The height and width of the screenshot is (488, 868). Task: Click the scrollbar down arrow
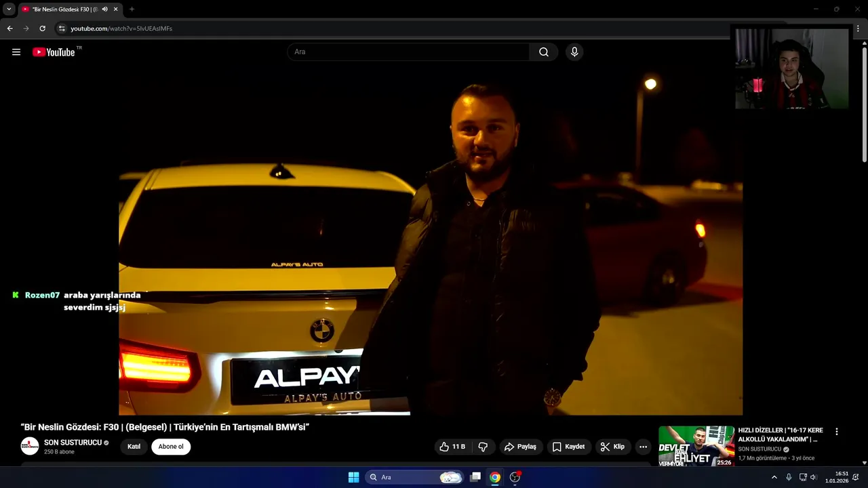tap(864, 462)
